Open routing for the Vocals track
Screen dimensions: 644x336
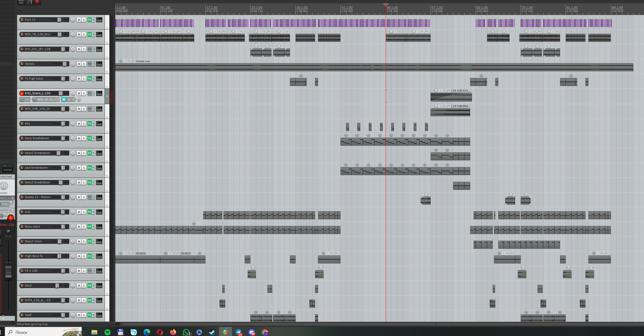pos(99,64)
